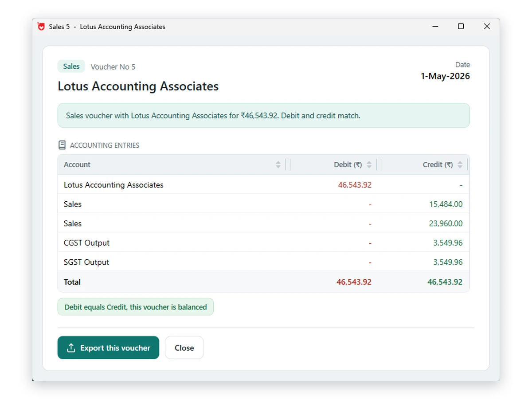532x399 pixels.
Task: Select the Sales row with 15,484.00
Action: tap(263, 204)
